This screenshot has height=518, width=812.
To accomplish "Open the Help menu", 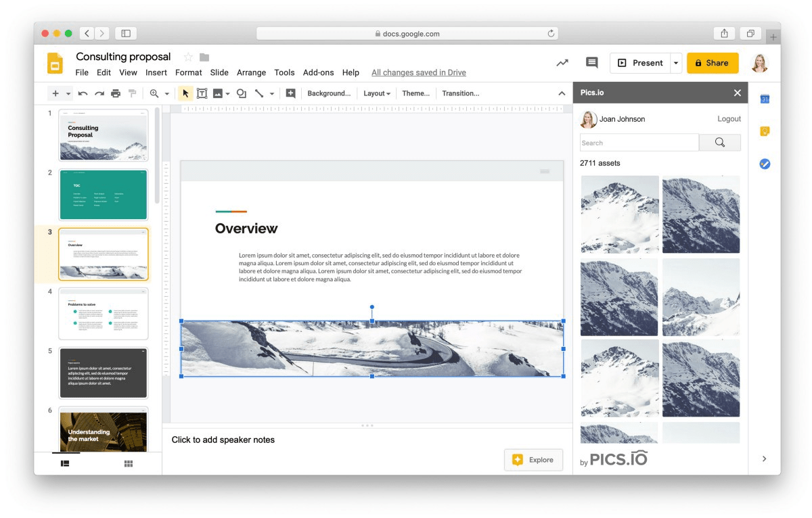I will [x=351, y=72].
